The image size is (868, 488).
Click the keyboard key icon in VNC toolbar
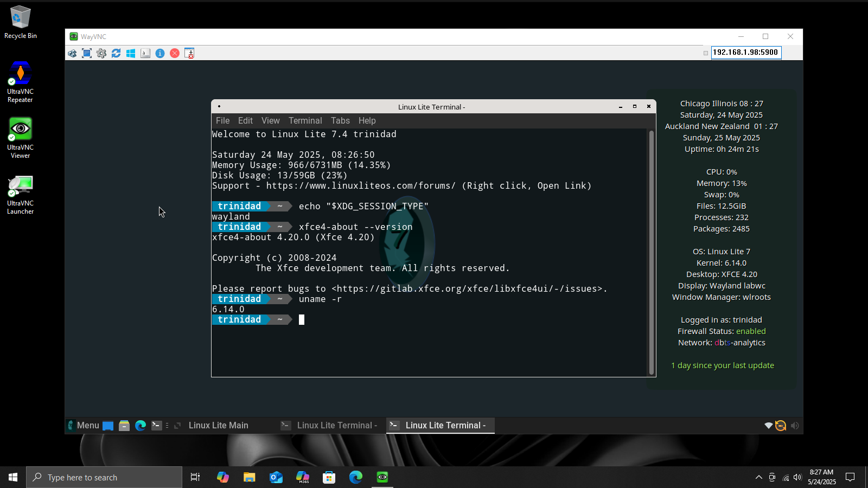click(x=145, y=53)
